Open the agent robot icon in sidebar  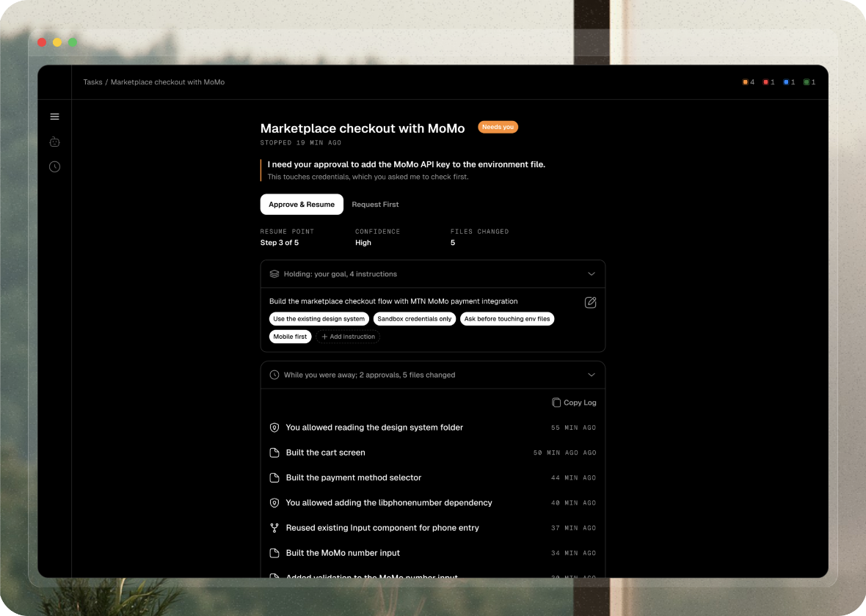click(x=55, y=142)
